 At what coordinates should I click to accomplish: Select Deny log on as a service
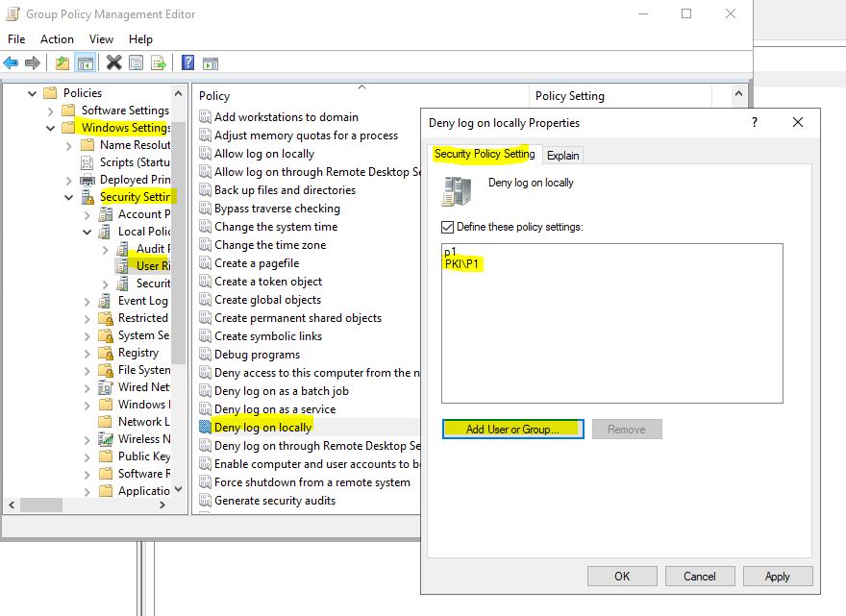point(275,409)
